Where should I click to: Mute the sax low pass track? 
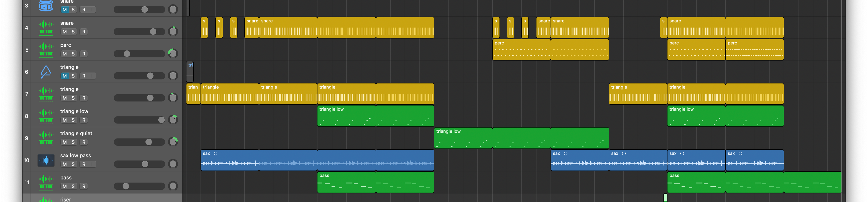(65, 164)
